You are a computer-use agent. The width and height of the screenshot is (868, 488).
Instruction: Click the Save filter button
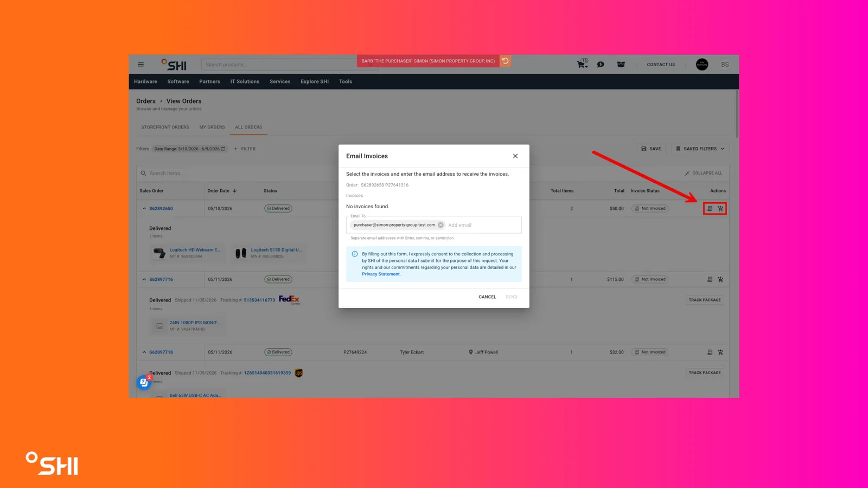[651, 149]
